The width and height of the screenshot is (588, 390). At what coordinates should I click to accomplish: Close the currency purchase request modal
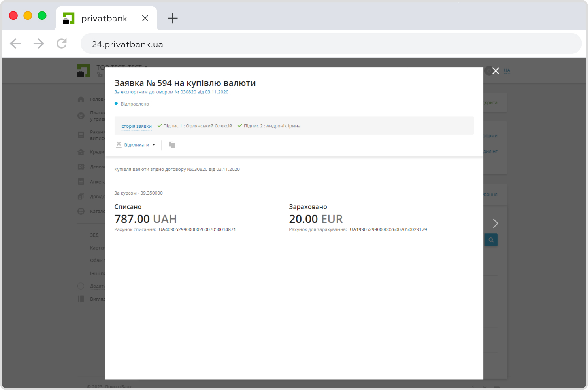point(496,71)
